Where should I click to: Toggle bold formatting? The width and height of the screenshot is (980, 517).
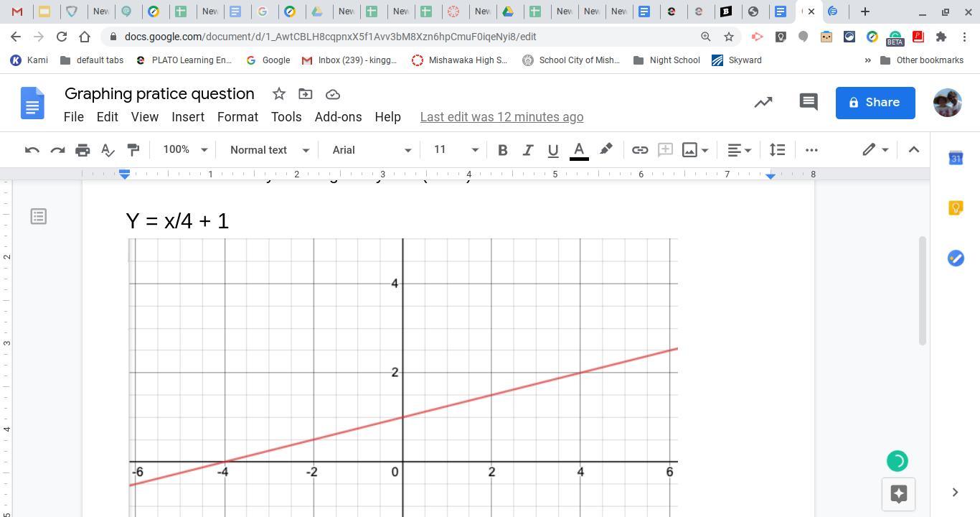[x=502, y=150]
